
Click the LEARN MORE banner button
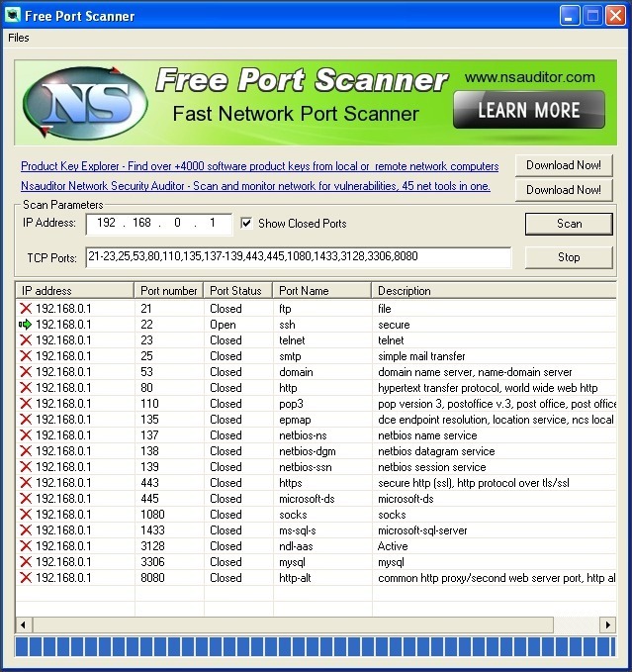529,110
